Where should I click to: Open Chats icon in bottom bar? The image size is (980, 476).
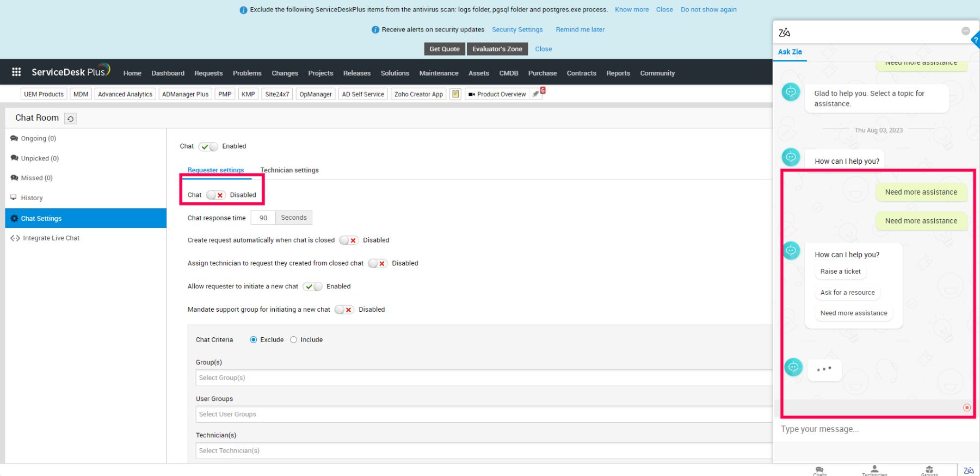tap(819, 470)
